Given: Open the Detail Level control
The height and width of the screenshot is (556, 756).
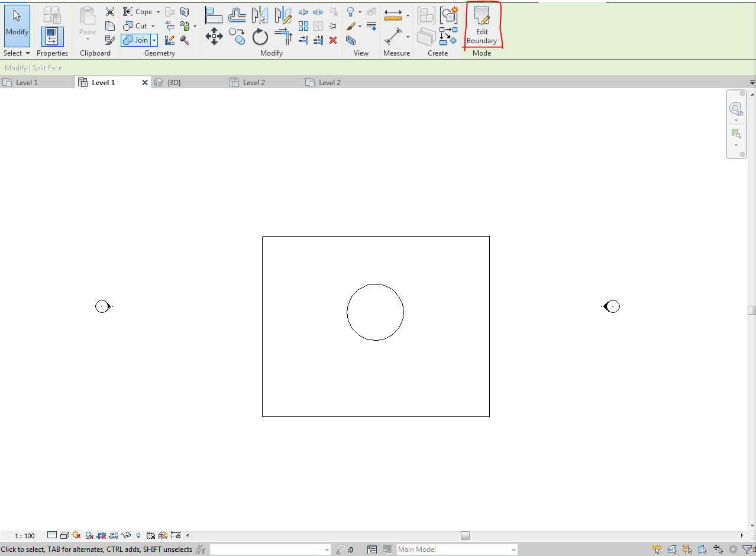Looking at the screenshot, I should pyautogui.click(x=52, y=535).
